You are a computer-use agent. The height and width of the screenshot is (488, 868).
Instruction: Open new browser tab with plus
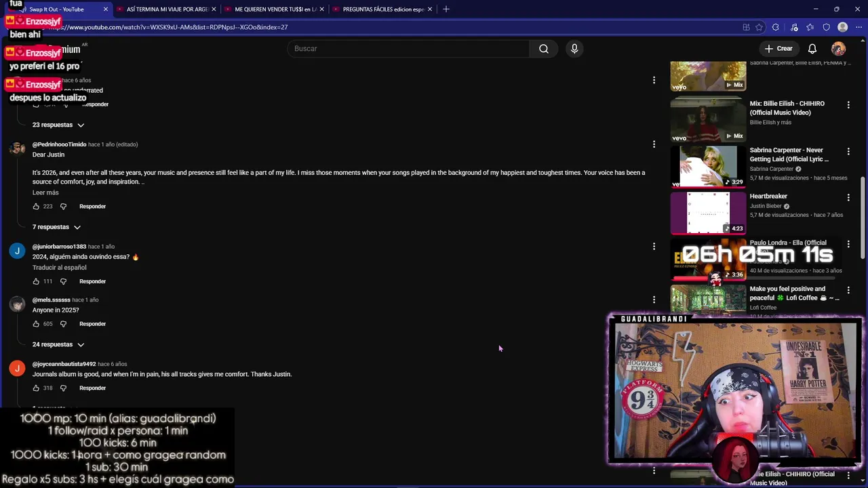click(446, 9)
